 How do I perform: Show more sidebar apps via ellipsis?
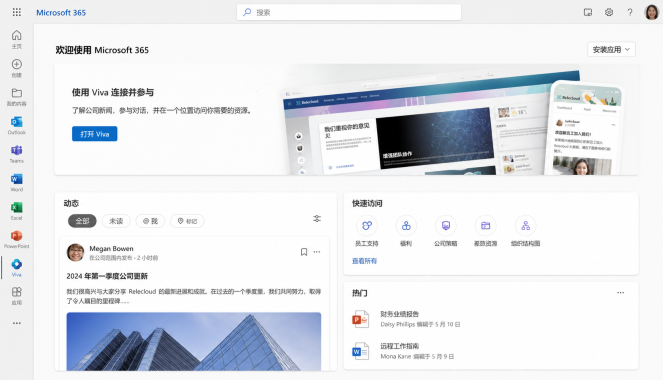tap(16, 323)
